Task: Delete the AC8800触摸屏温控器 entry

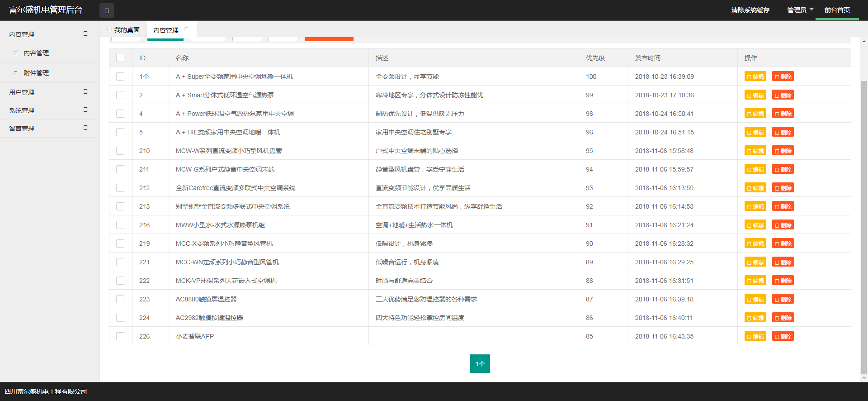Action: (x=783, y=299)
